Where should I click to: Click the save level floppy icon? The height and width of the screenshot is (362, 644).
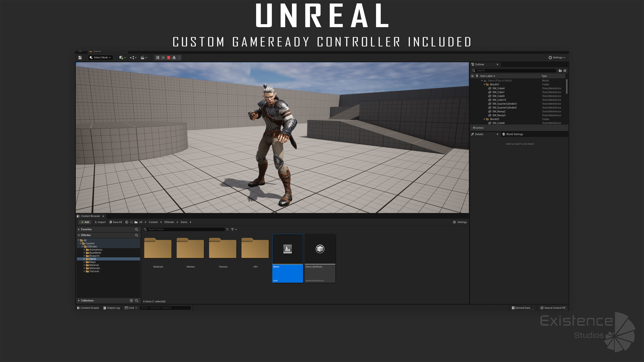(x=80, y=57)
